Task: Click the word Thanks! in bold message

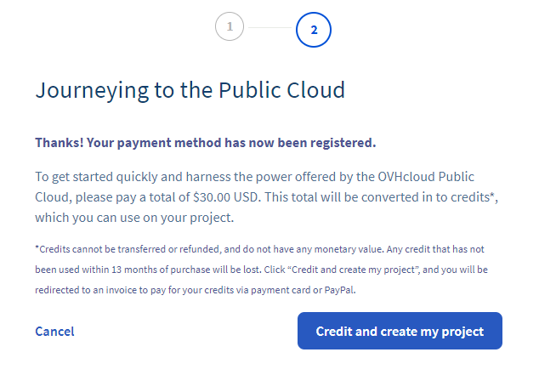Action: click(x=58, y=142)
